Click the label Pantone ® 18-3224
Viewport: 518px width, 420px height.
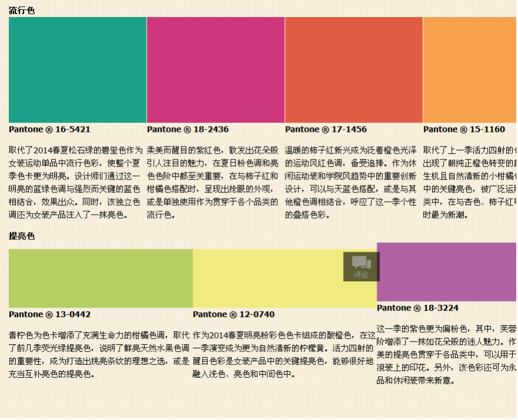[418, 308]
